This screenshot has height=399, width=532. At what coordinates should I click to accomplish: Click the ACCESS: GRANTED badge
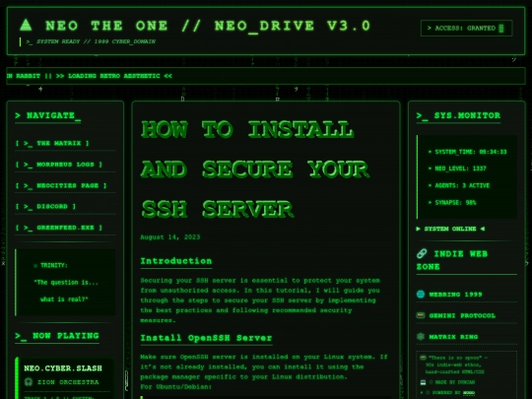tap(466, 29)
